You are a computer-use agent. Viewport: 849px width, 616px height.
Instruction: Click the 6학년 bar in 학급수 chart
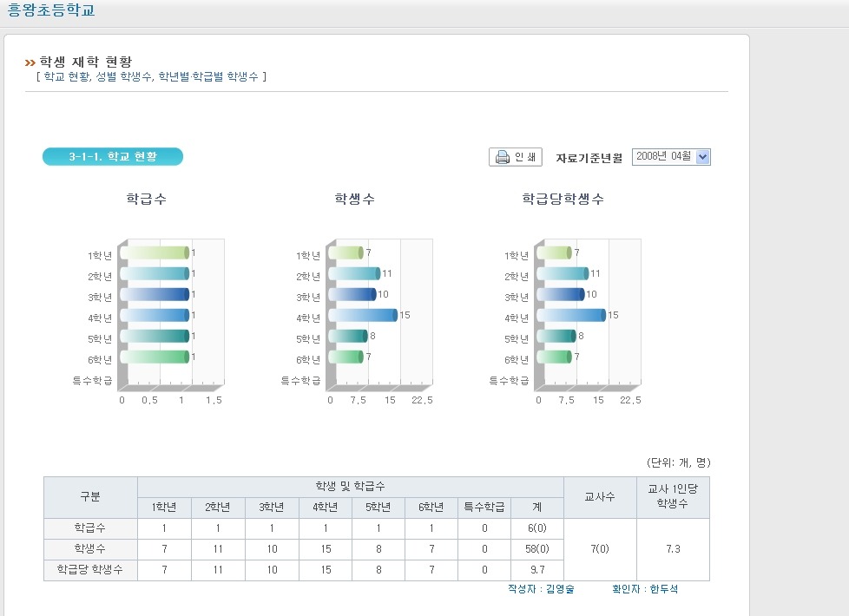pyautogui.click(x=155, y=357)
